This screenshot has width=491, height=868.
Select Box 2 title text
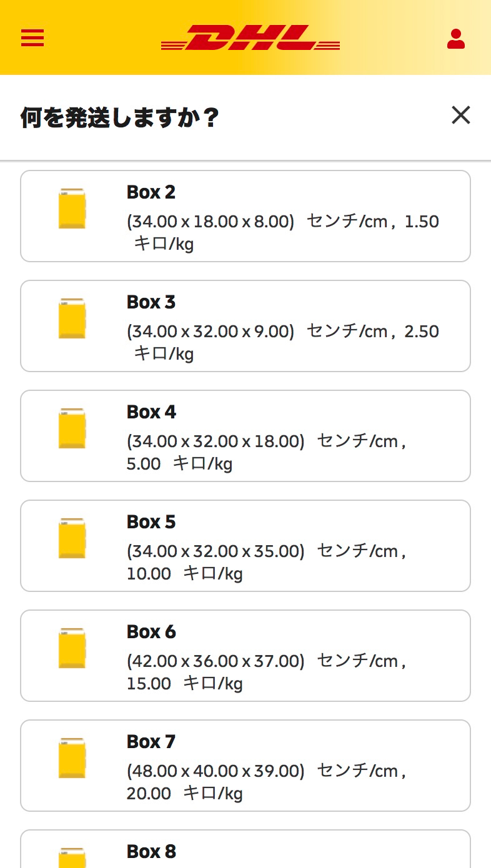[151, 192]
